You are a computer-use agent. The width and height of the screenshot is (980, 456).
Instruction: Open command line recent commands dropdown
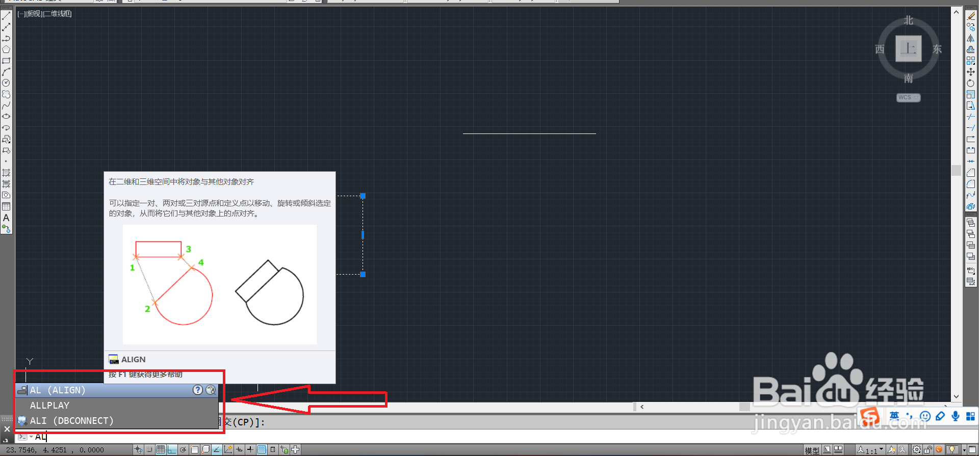coord(31,437)
